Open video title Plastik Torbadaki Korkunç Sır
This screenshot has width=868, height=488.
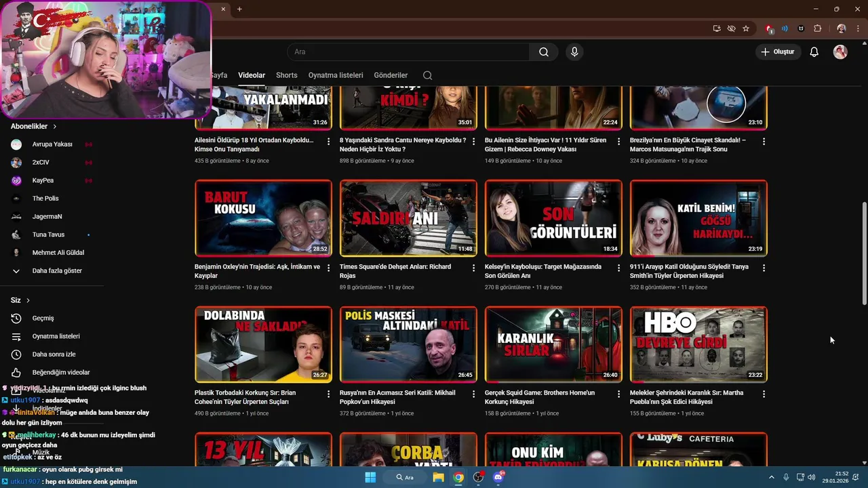tap(245, 397)
